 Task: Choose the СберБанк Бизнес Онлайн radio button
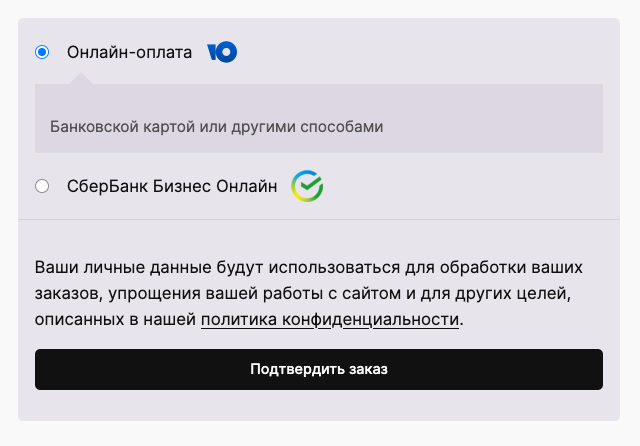pyautogui.click(x=42, y=186)
